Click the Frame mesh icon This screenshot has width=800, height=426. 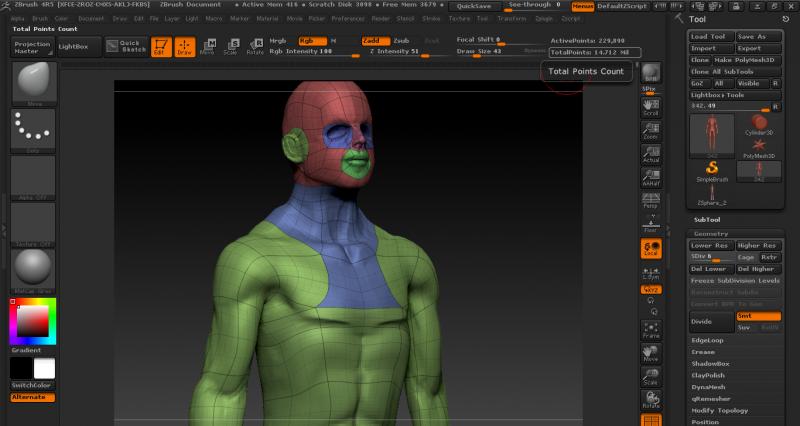651,331
